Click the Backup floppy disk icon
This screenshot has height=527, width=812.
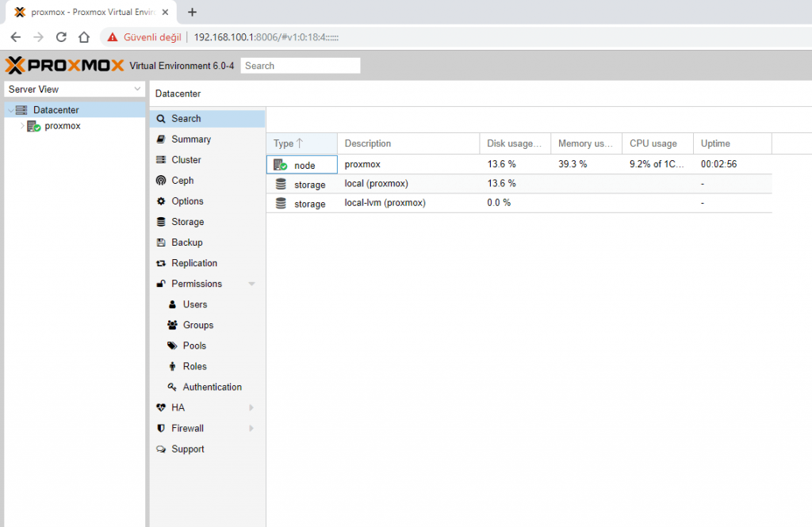(161, 242)
